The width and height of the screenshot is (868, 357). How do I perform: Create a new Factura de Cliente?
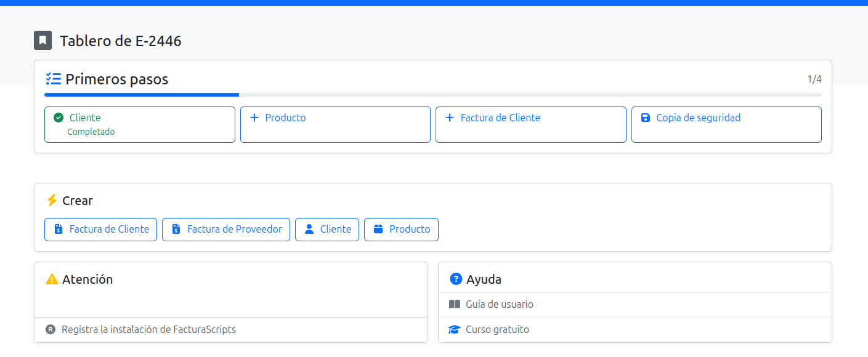[100, 229]
